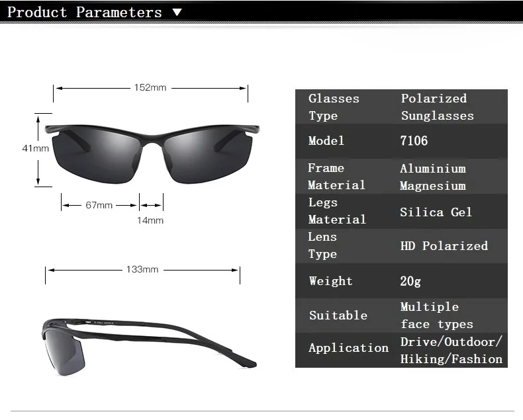Image resolution: width=523 pixels, height=420 pixels.
Task: Click the Suitable label cell
Action: click(338, 315)
